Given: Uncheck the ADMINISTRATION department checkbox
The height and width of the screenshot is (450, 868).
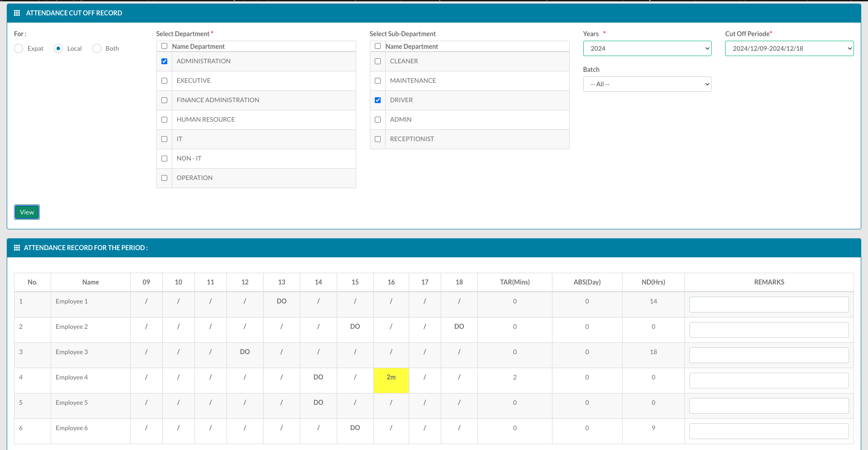Looking at the screenshot, I should pyautogui.click(x=165, y=61).
